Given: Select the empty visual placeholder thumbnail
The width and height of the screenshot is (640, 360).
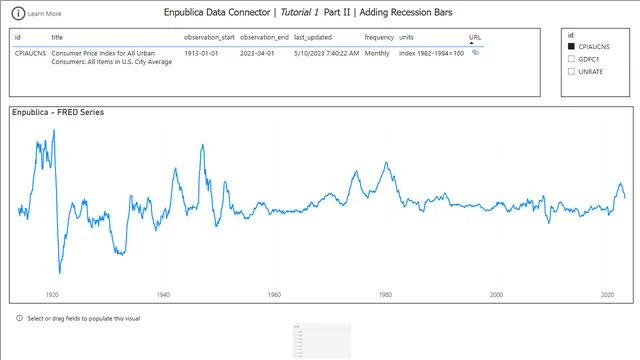Looking at the screenshot, I should click(x=322, y=341).
